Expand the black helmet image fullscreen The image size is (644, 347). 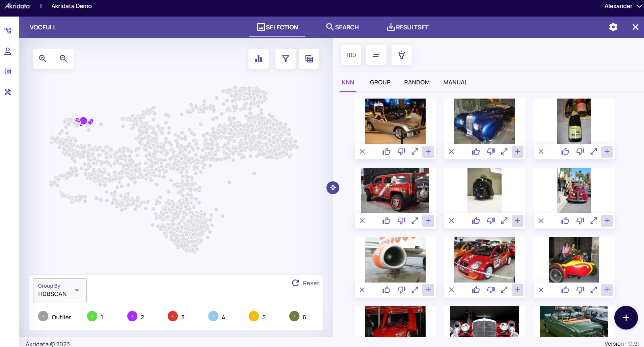tap(504, 221)
